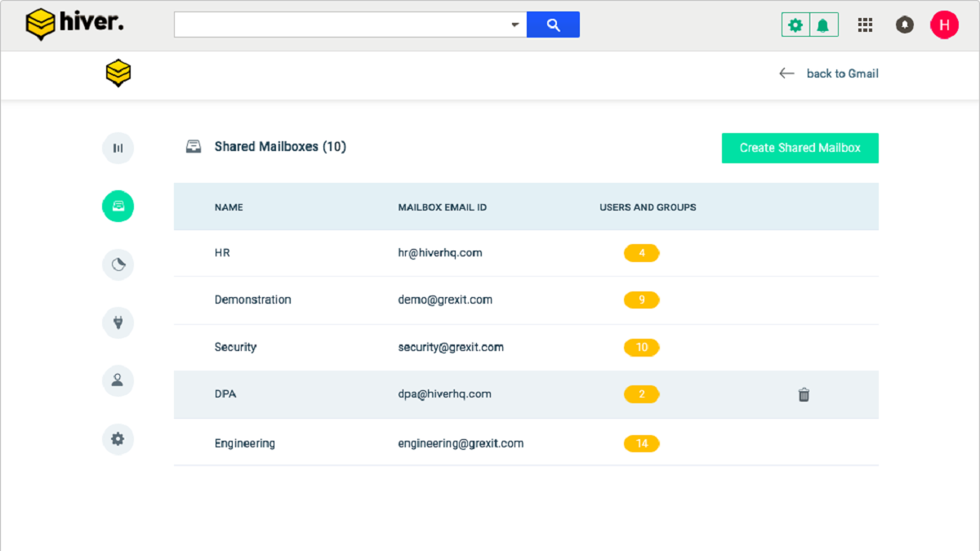This screenshot has width=980, height=551.
Task: Select the Shared Mailboxes sidebar icon
Action: [x=118, y=207]
